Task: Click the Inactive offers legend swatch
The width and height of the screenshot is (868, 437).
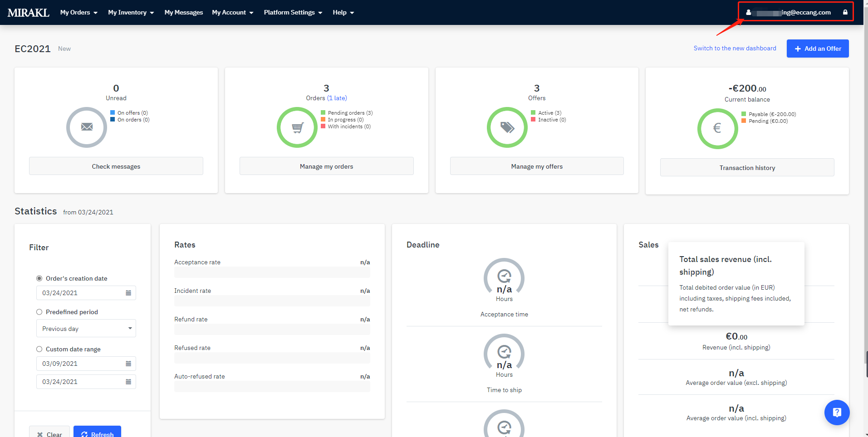Action: click(533, 119)
